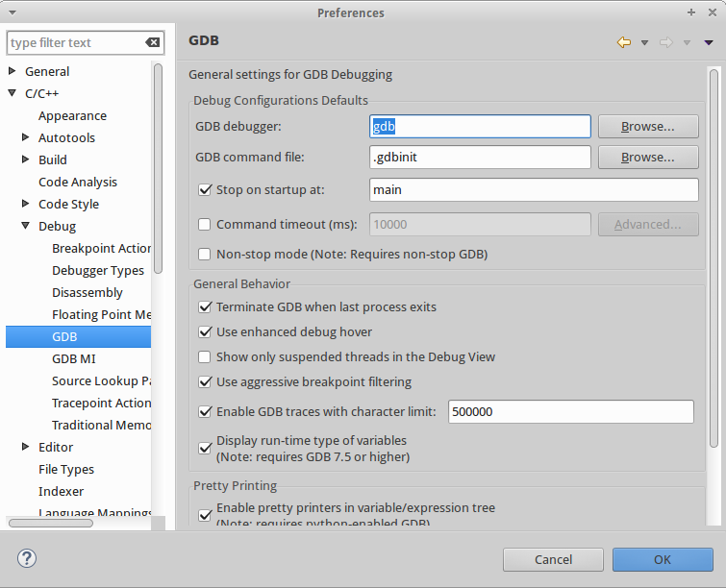Browse for the GDB debugger executable
This screenshot has height=588, width=726.
click(648, 126)
